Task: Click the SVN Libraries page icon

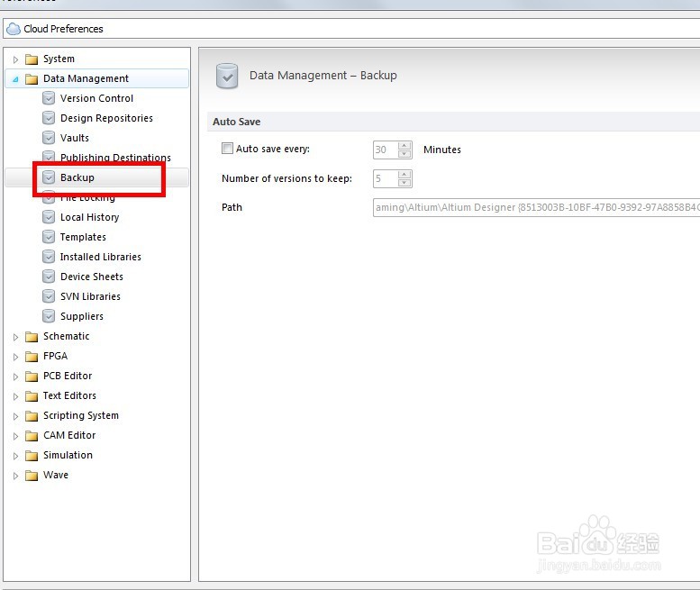Action: 49,295
